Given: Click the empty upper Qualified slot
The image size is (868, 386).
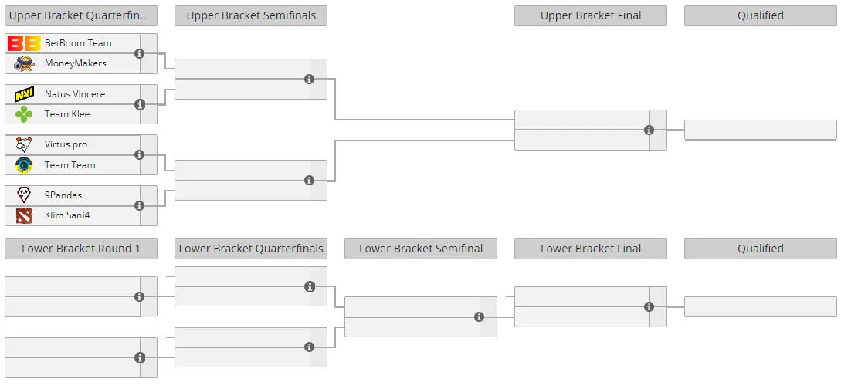Looking at the screenshot, I should pos(761,130).
